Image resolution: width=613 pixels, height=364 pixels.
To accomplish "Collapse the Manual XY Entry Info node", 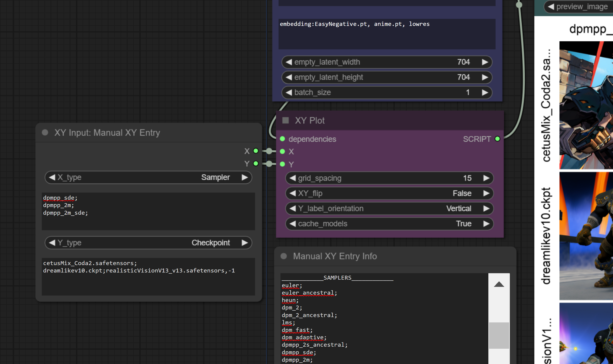I will [284, 256].
